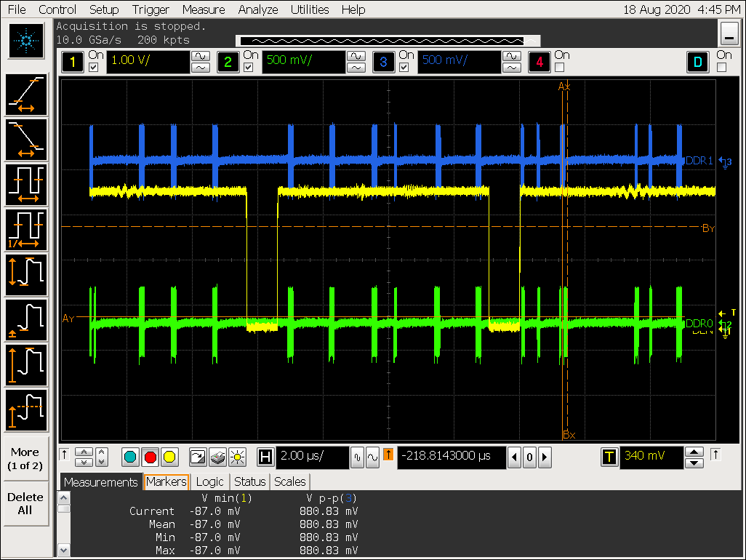Viewport: 746px width, 560px height.
Task: Click Delete All measurements button
Action: pyautogui.click(x=25, y=503)
